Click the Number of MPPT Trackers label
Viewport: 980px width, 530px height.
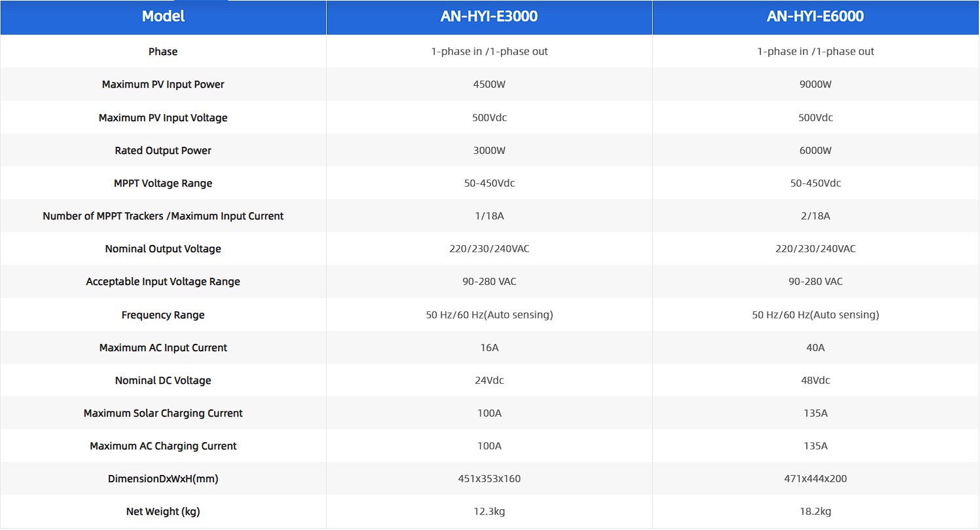click(x=163, y=216)
